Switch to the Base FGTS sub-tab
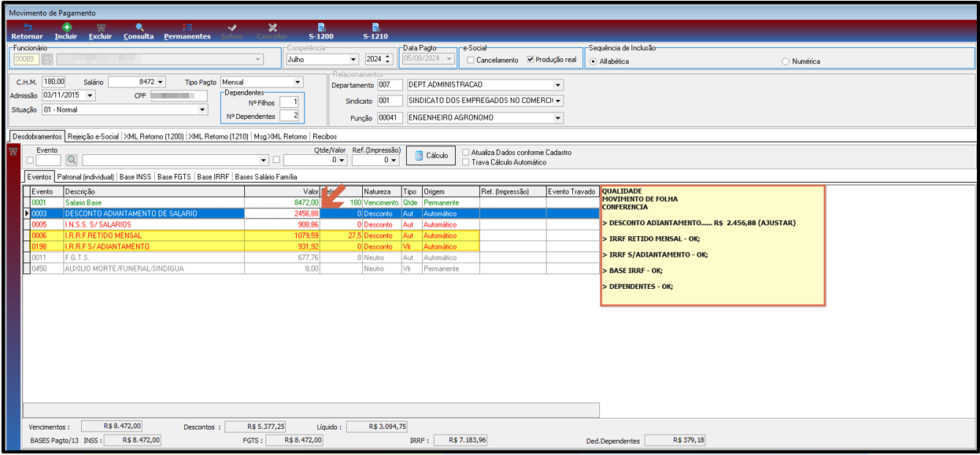Screen dimensions: 980x455 (175, 177)
